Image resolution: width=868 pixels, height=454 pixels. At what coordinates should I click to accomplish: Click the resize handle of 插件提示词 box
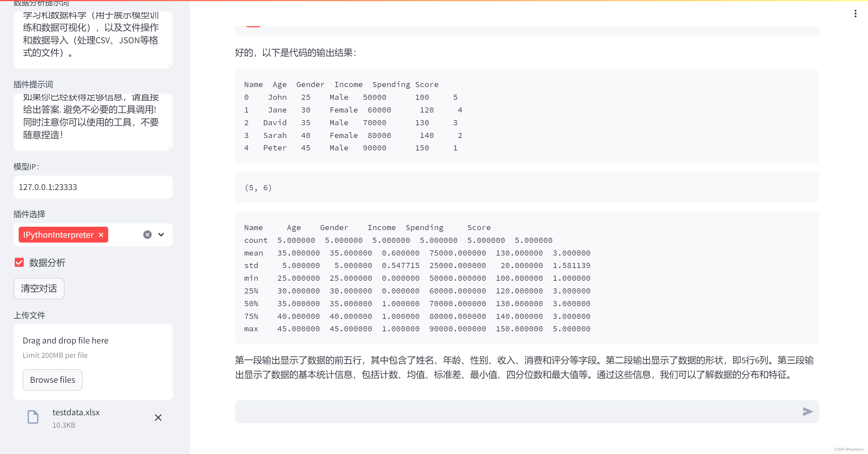[170, 148]
